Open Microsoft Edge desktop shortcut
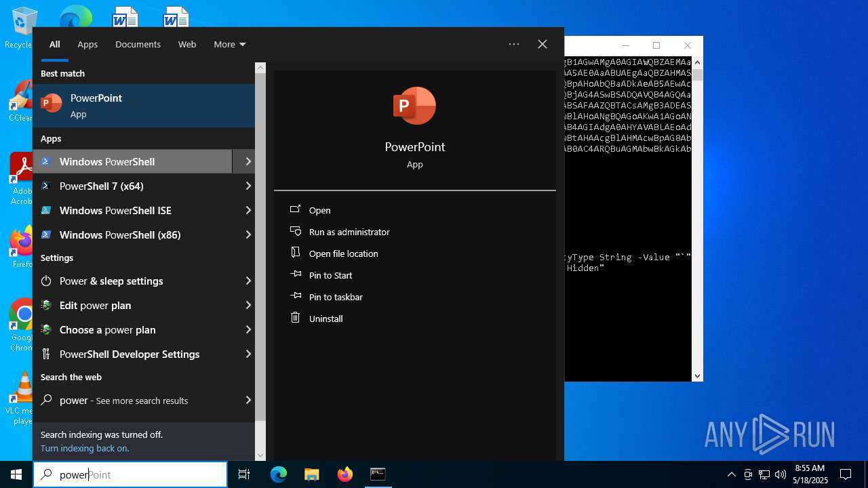Image resolution: width=868 pixels, height=488 pixels. pos(75,17)
